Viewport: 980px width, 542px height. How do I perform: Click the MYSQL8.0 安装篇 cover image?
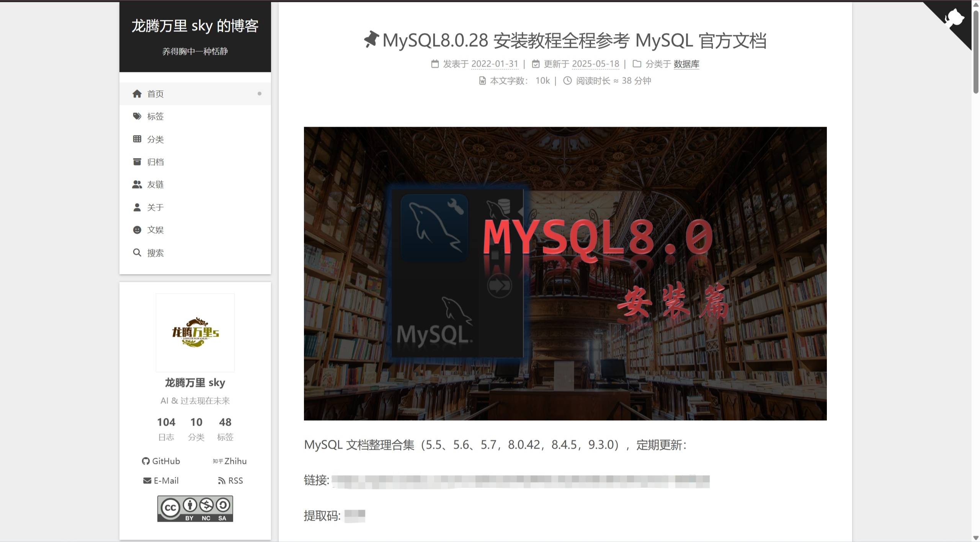pos(565,274)
